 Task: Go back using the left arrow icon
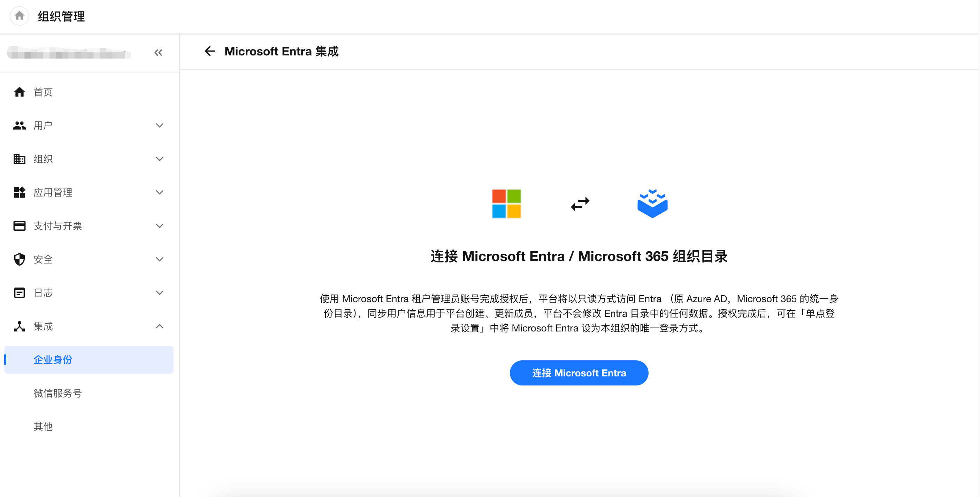click(209, 51)
